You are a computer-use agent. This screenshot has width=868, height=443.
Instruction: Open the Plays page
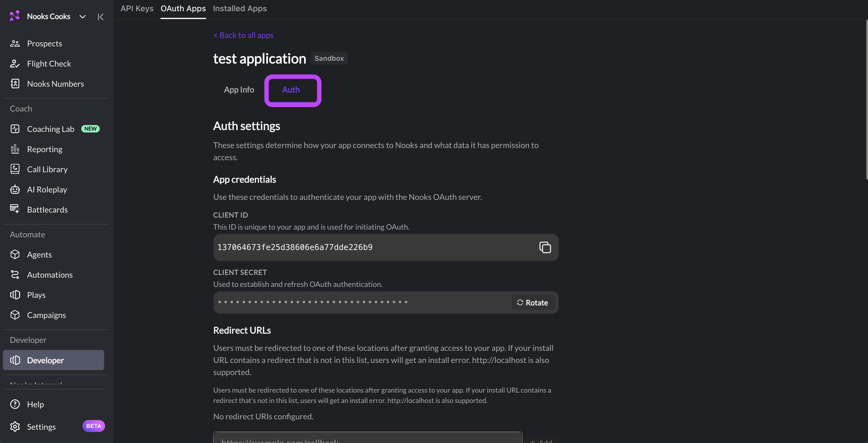click(x=36, y=295)
